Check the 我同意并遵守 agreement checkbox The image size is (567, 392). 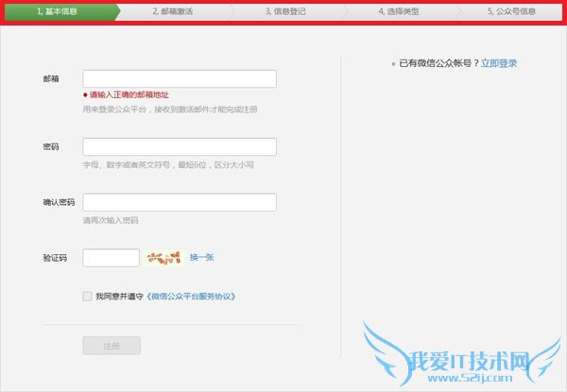pyautogui.click(x=87, y=297)
